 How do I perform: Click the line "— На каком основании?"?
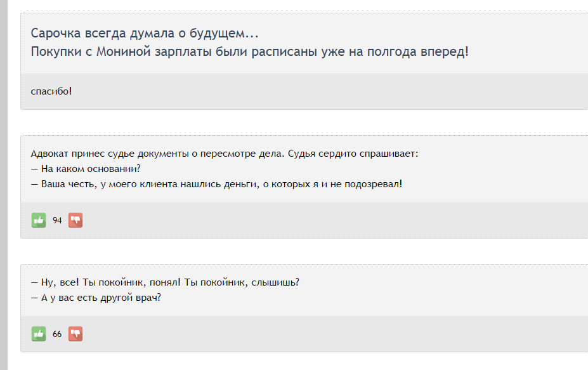(x=85, y=169)
